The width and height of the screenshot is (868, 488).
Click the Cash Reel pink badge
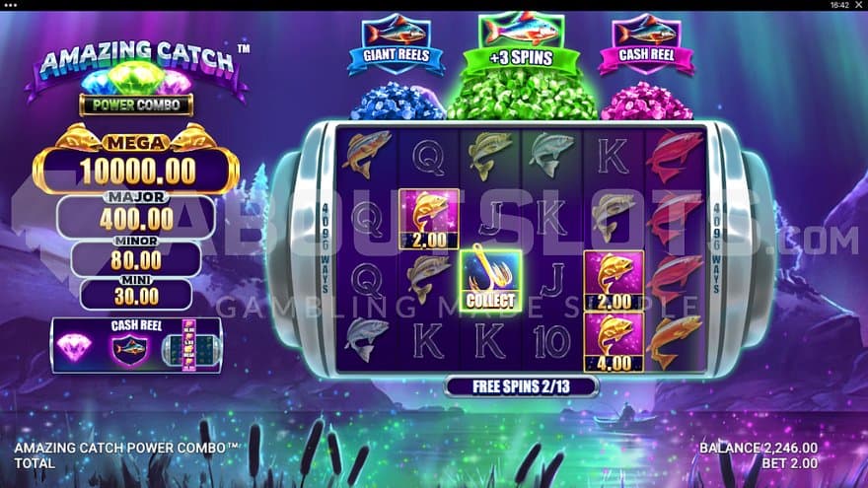pyautogui.click(x=646, y=44)
